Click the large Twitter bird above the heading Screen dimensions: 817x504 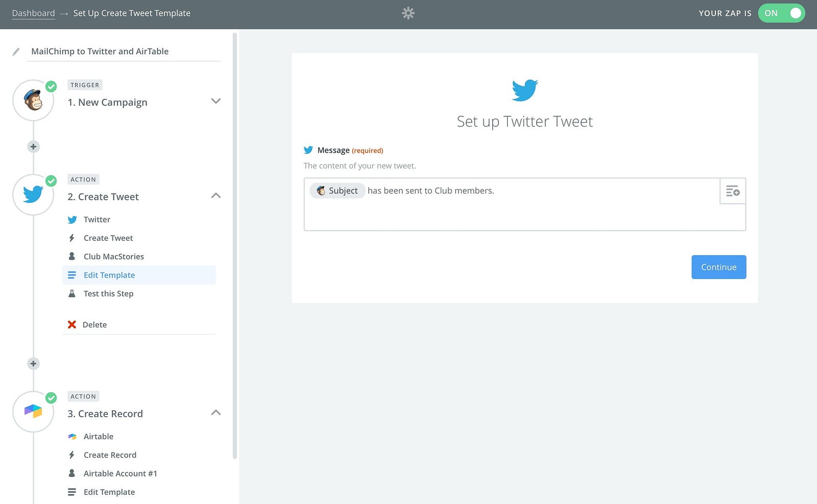(525, 90)
